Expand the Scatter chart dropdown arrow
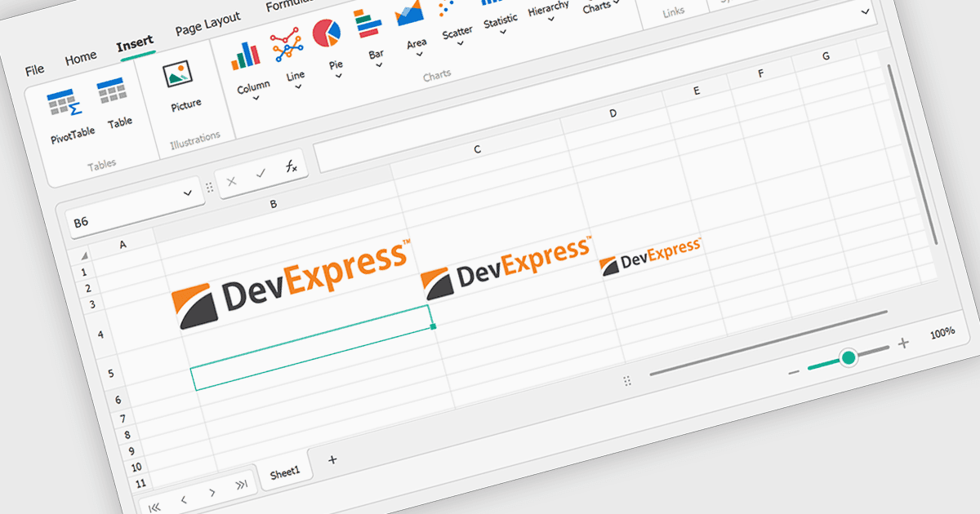The height and width of the screenshot is (514, 980). (461, 43)
